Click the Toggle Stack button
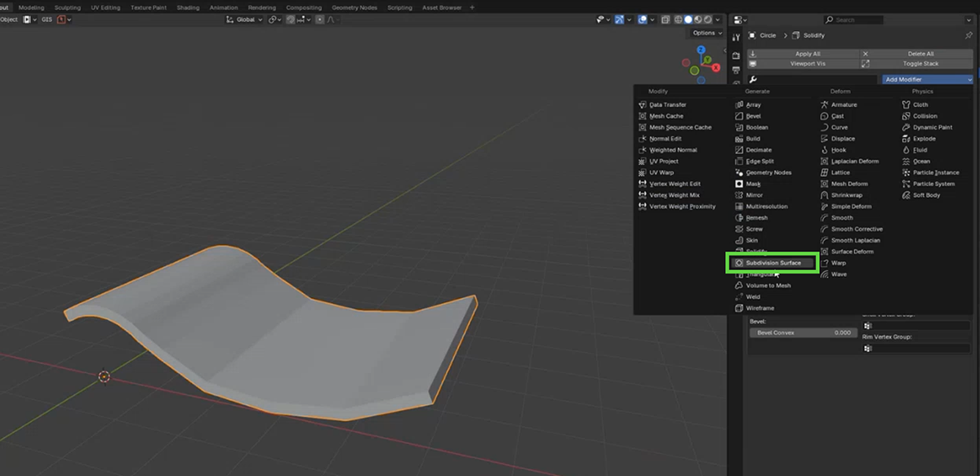980x476 pixels. 916,64
